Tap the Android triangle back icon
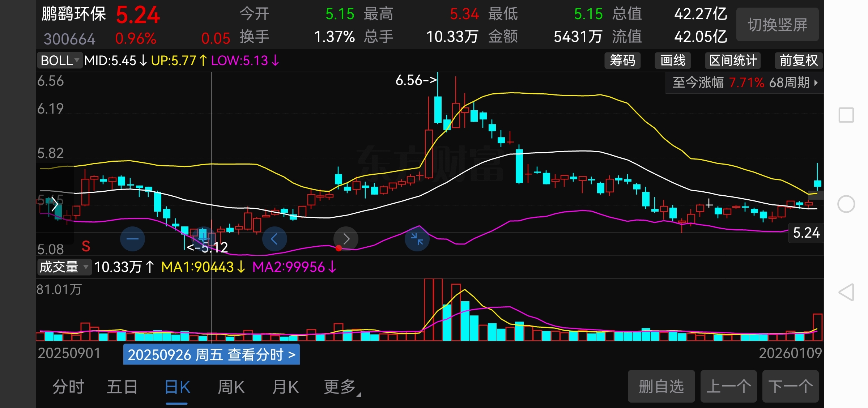Screen dimensions: 868x408 846,292
